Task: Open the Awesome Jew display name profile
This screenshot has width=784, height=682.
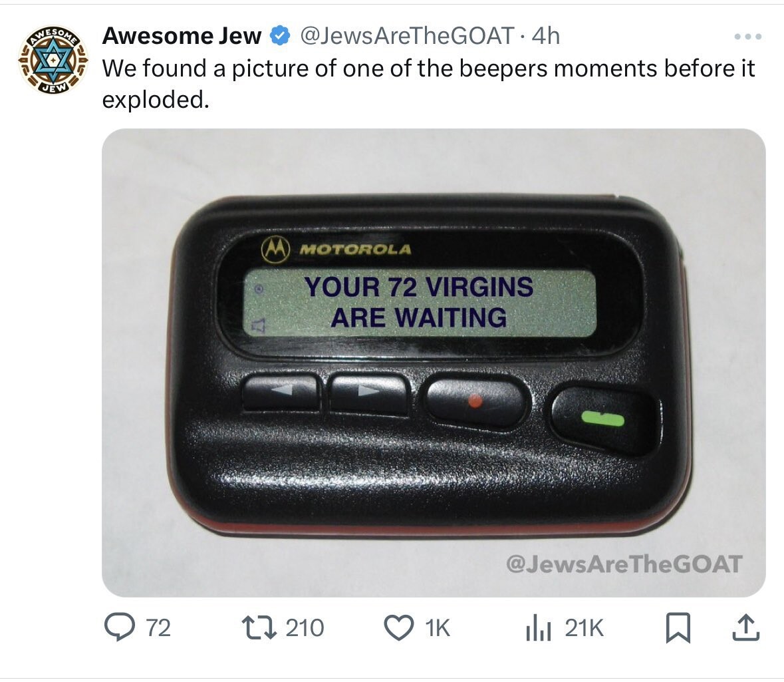Action: click(x=182, y=36)
